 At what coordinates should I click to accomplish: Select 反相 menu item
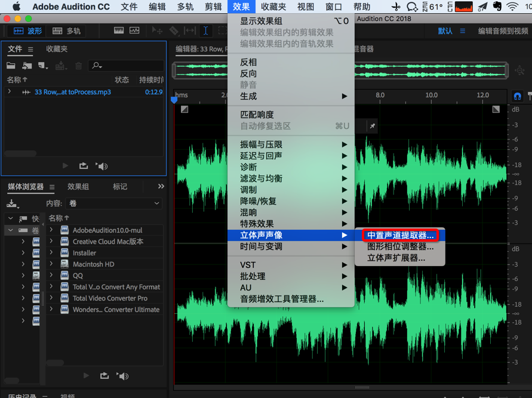tap(291, 63)
